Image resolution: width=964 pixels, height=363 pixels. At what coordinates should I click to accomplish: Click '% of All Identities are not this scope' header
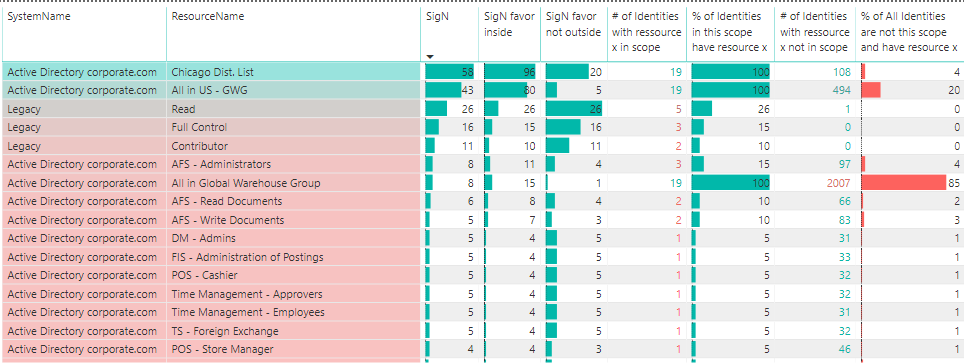pyautogui.click(x=909, y=32)
